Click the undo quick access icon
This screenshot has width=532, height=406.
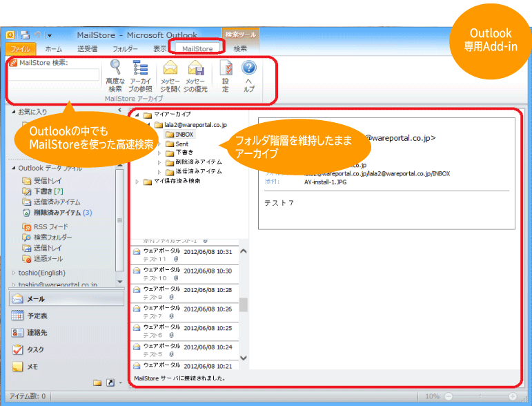click(x=37, y=35)
